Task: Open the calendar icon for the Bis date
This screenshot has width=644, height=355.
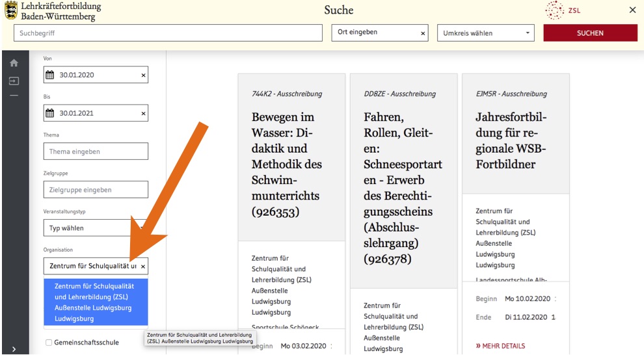Action: (x=50, y=113)
